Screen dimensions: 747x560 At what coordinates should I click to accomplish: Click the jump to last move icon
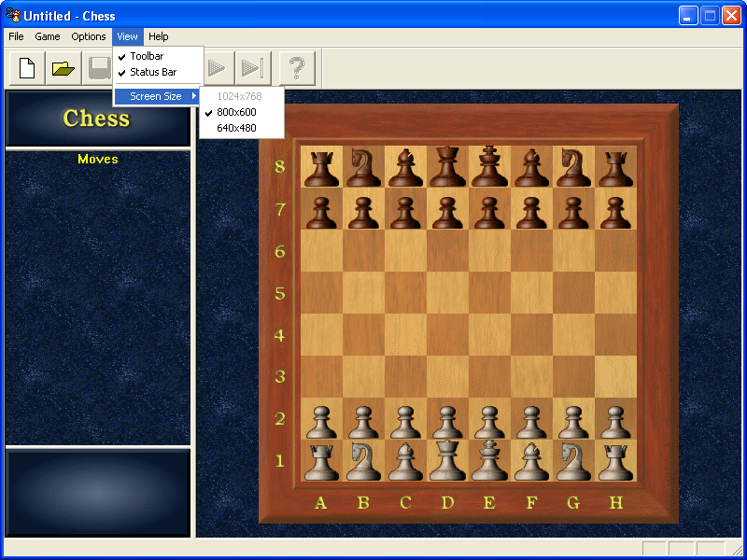(x=252, y=67)
